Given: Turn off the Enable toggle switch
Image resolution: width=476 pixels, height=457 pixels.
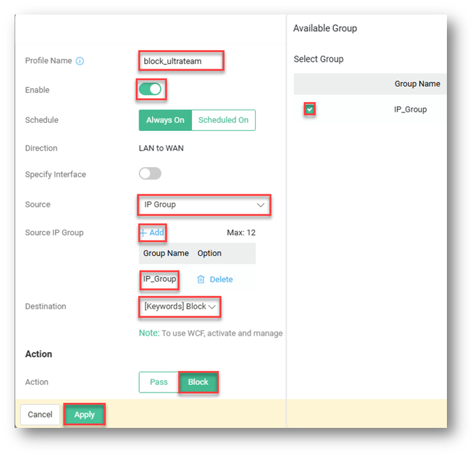Looking at the screenshot, I should (150, 89).
